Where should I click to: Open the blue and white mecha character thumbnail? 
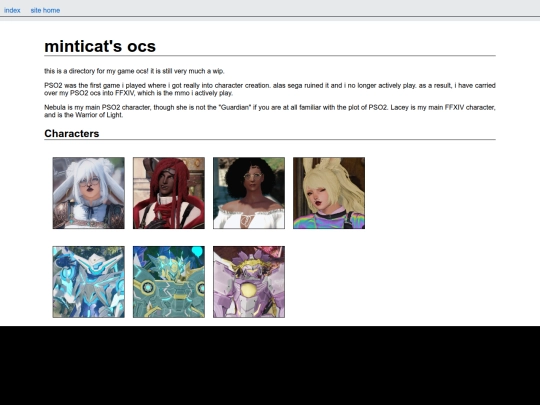tap(89, 282)
